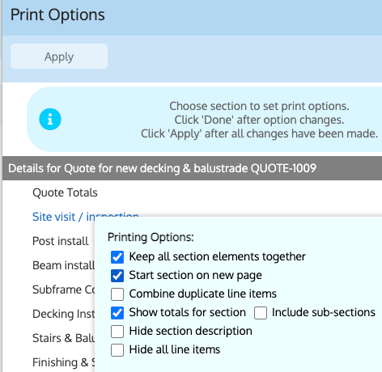Uncheck Start section on new page
Screen dimensions: 382x372
(x=117, y=276)
